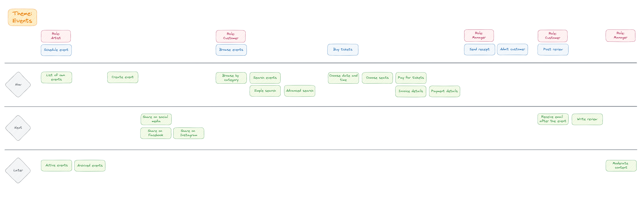Select the Pay for tickets card
The height and width of the screenshot is (197, 644).
[411, 78]
